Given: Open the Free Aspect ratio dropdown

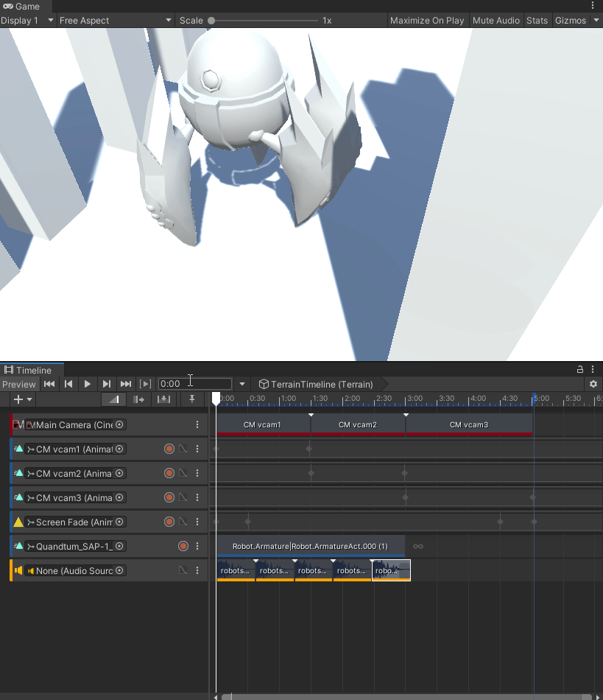Looking at the screenshot, I should coord(116,21).
